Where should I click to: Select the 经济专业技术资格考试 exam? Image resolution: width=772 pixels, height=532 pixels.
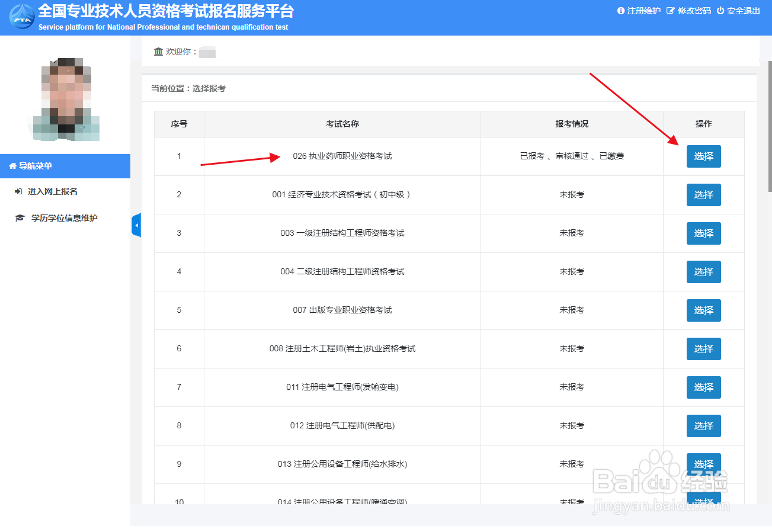(x=703, y=194)
